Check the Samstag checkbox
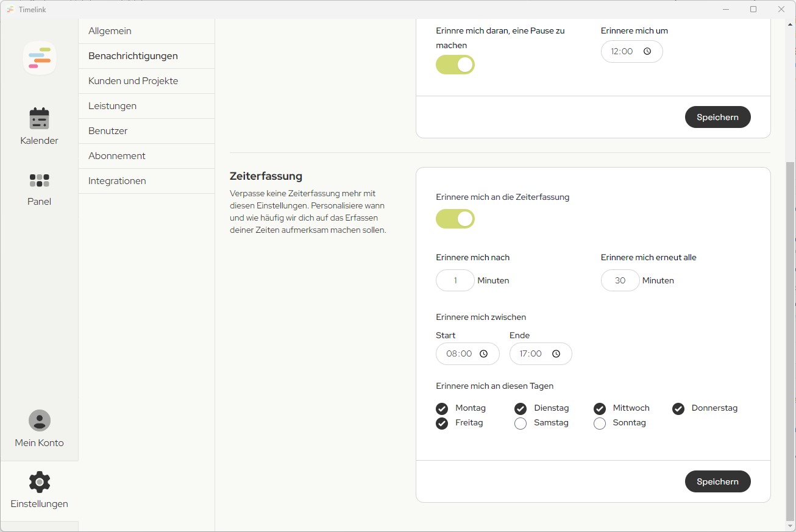 pyautogui.click(x=521, y=423)
